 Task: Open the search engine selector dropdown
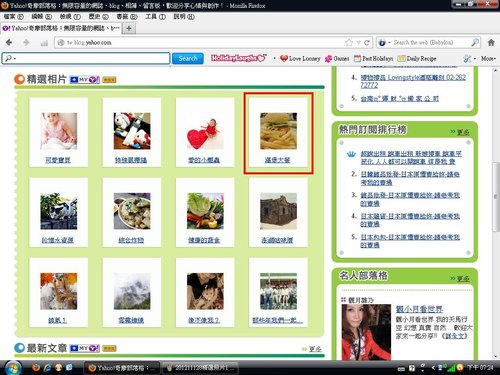384,43
